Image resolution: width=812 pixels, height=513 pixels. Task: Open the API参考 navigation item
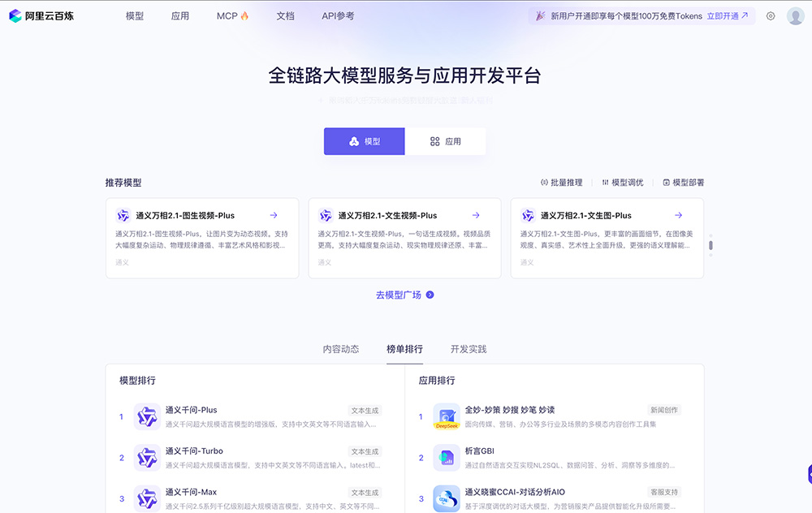pyautogui.click(x=338, y=16)
